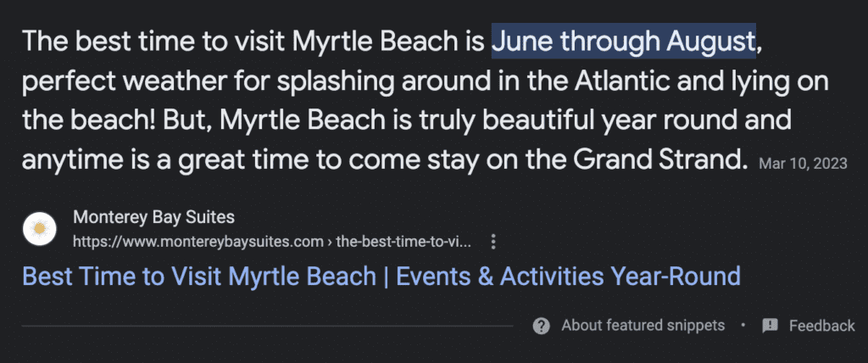Click the "Feedback" text link
Viewport: 868px width, 363px height.
point(822,326)
